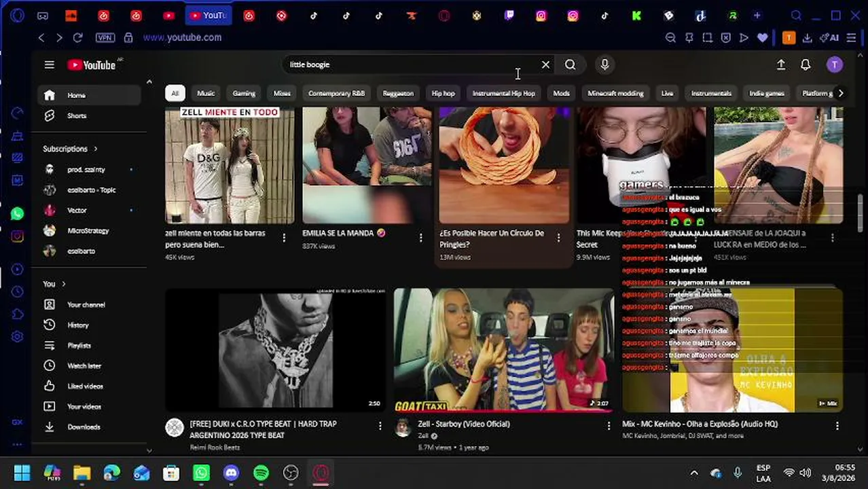Viewport: 868px width, 489px height.
Task: Open options menu for Mix - MC Kevinho
Action: [837, 426]
